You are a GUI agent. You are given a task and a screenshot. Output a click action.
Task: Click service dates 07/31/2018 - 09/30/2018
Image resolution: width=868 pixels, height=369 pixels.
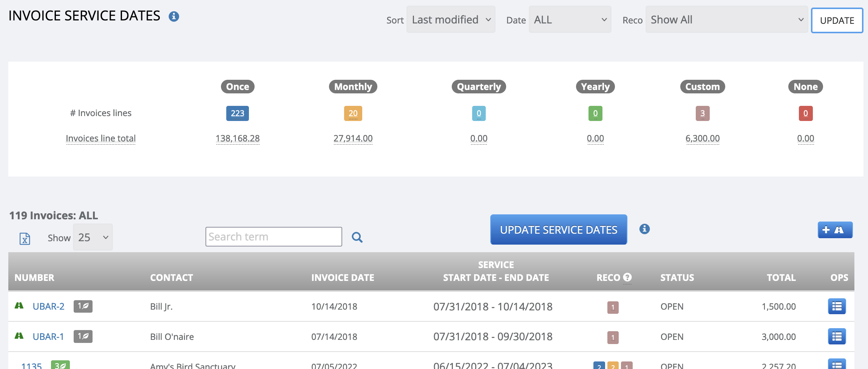[493, 336]
